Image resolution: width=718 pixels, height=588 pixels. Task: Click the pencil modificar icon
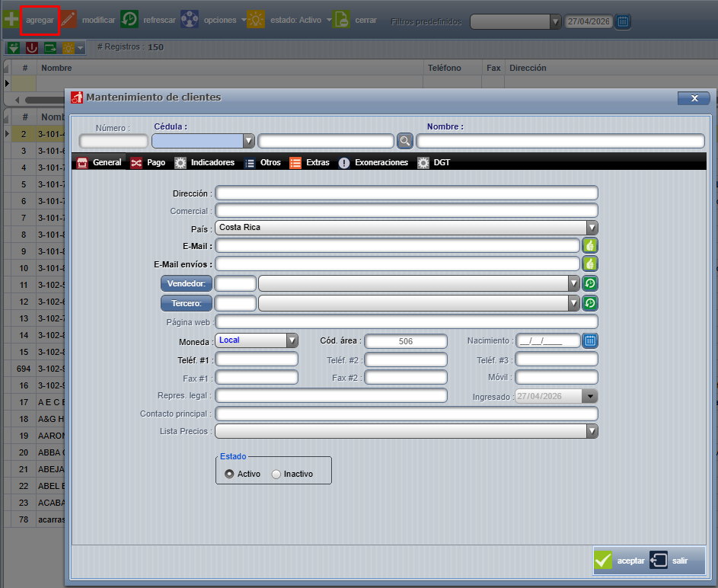click(x=69, y=20)
